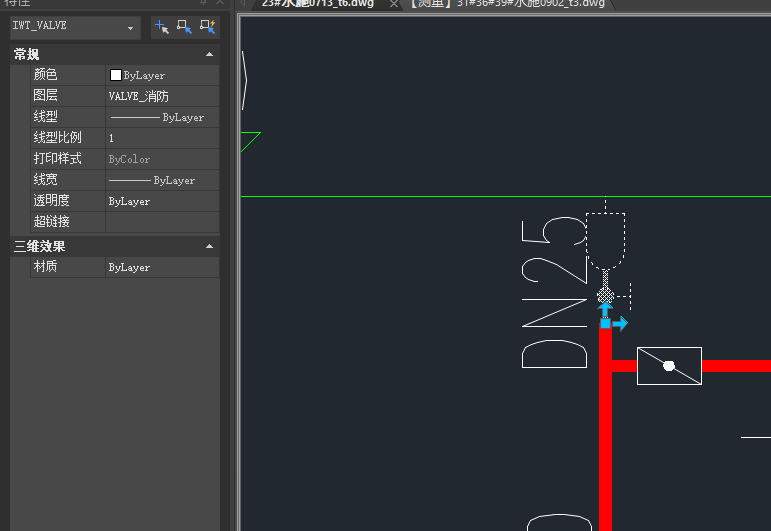Click the square blue grip on the valve

click(605, 324)
